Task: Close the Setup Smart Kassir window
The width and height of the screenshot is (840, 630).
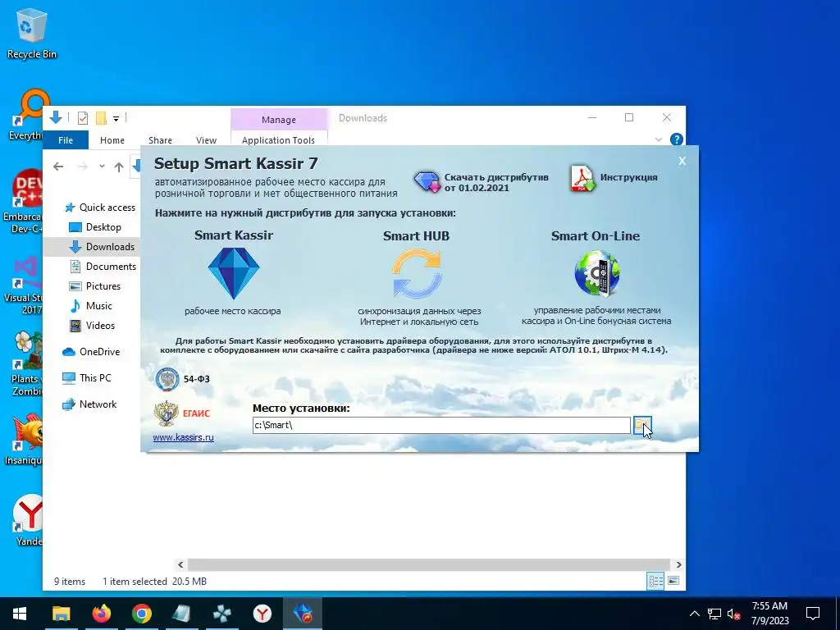Action: click(x=682, y=161)
